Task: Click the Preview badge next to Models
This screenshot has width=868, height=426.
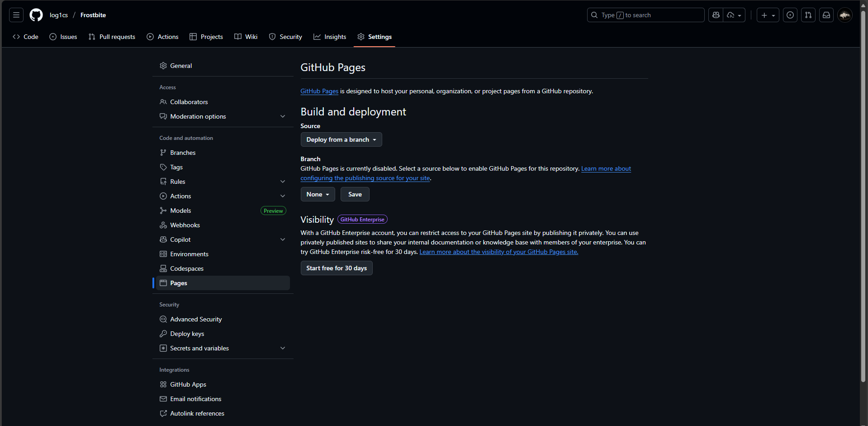Action: tap(273, 211)
